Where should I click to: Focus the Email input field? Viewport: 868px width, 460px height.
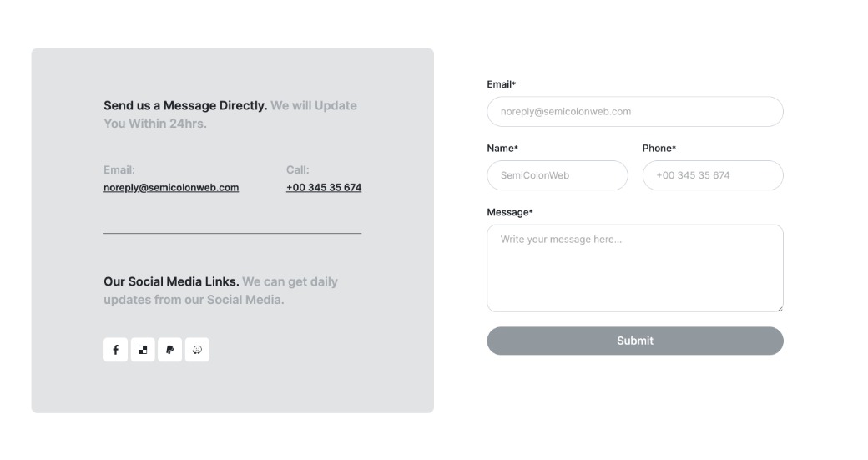pos(634,112)
